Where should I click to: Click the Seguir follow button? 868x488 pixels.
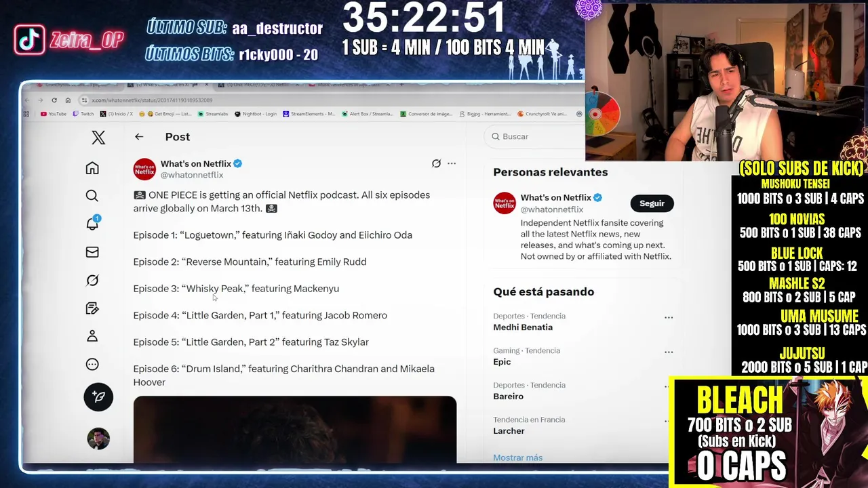(x=652, y=203)
